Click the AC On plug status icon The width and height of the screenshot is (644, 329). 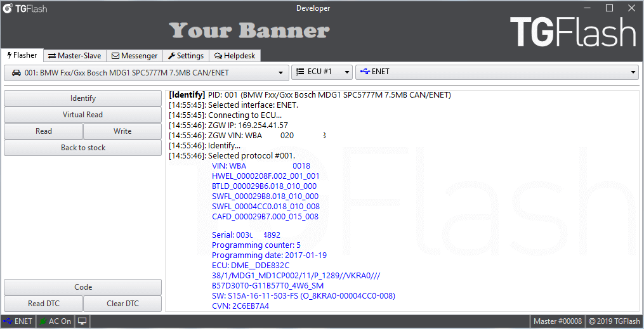[43, 321]
